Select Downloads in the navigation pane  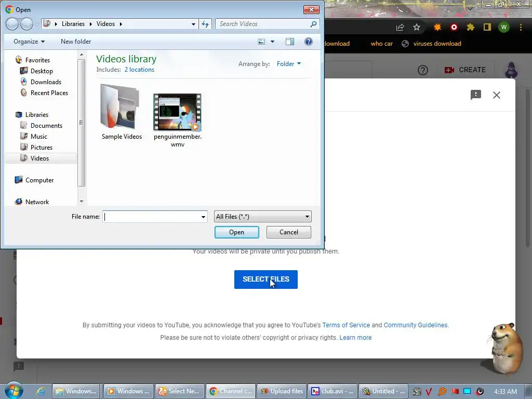coord(46,82)
